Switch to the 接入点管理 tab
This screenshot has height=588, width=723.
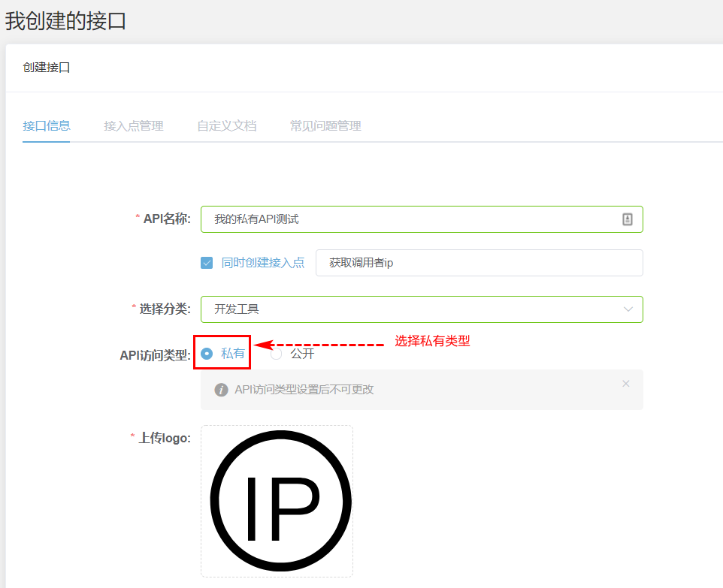pos(133,126)
